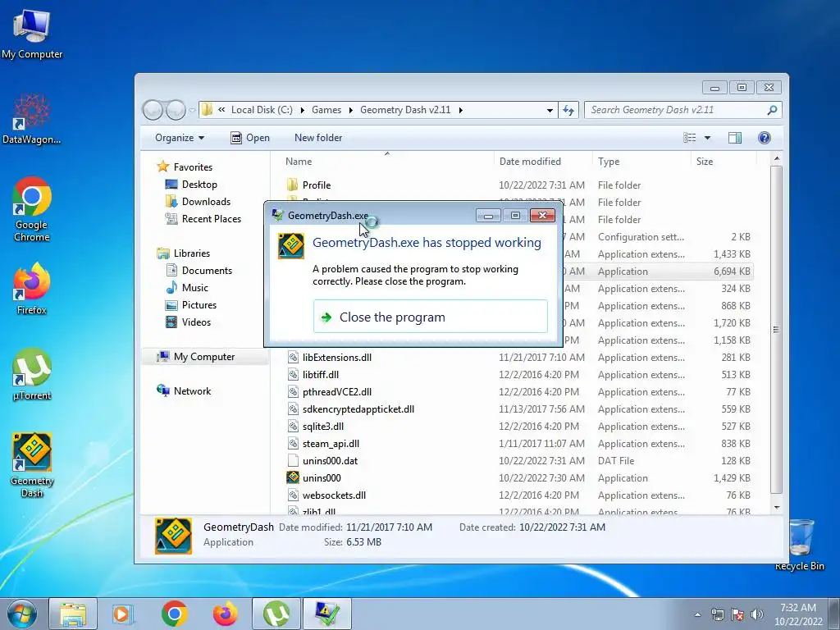The image size is (840, 630).
Task: Toggle the preview pane
Action: point(735,138)
